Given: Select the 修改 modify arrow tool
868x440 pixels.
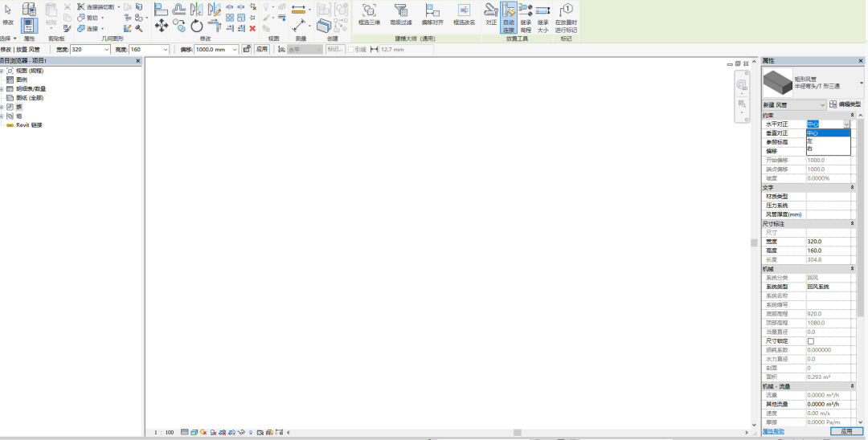Looking at the screenshot, I should point(8,14).
